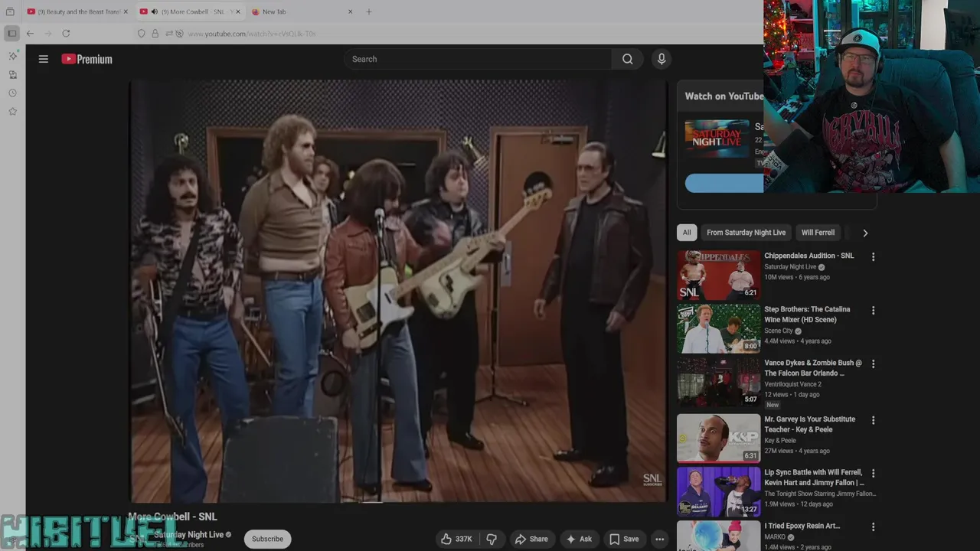Image resolution: width=980 pixels, height=551 pixels.
Task: Start voice search with microphone
Action: click(661, 59)
